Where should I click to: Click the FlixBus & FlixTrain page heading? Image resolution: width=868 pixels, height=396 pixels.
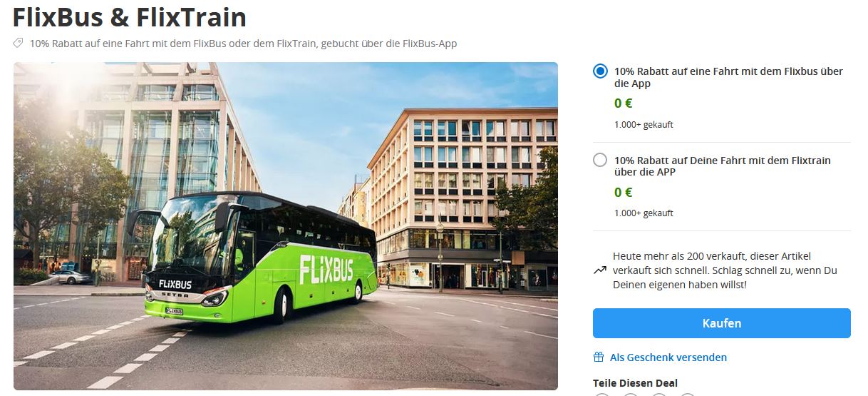tap(130, 16)
